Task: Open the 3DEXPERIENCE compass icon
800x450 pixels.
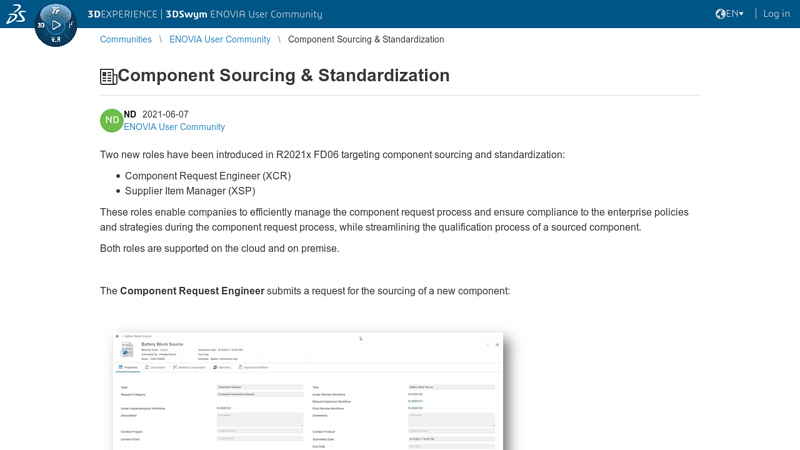Action: pos(56,25)
